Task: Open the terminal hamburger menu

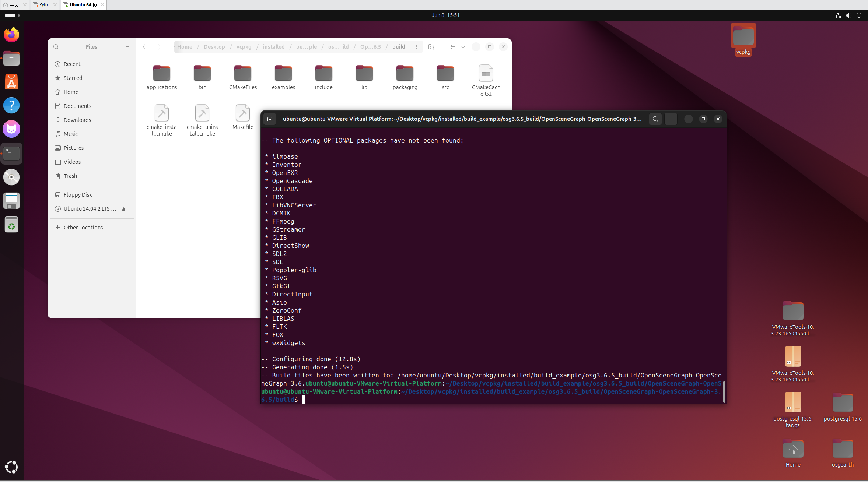Action: coord(671,119)
